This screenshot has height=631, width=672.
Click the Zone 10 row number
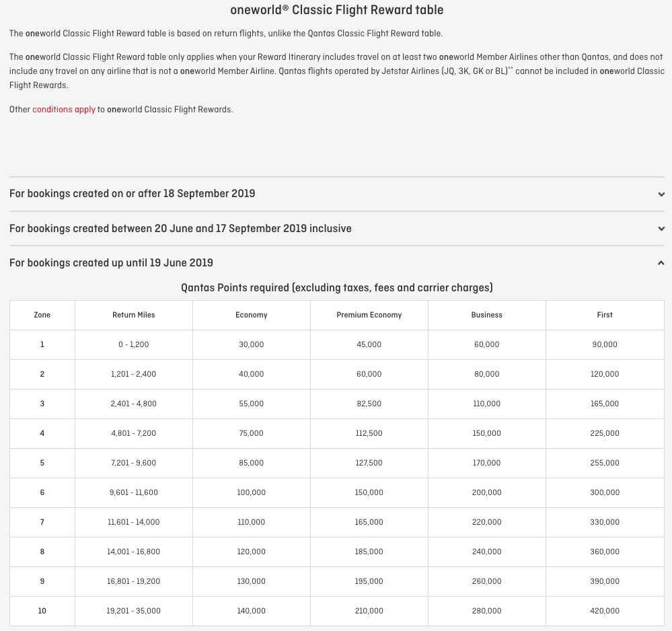tap(42, 610)
